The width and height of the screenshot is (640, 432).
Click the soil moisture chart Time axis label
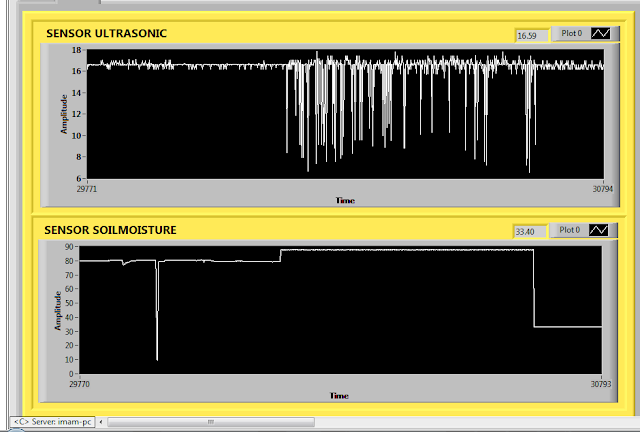(x=339, y=396)
